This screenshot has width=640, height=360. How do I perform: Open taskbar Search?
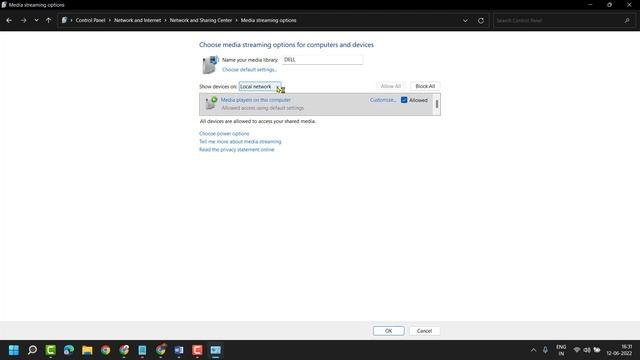click(x=32, y=350)
